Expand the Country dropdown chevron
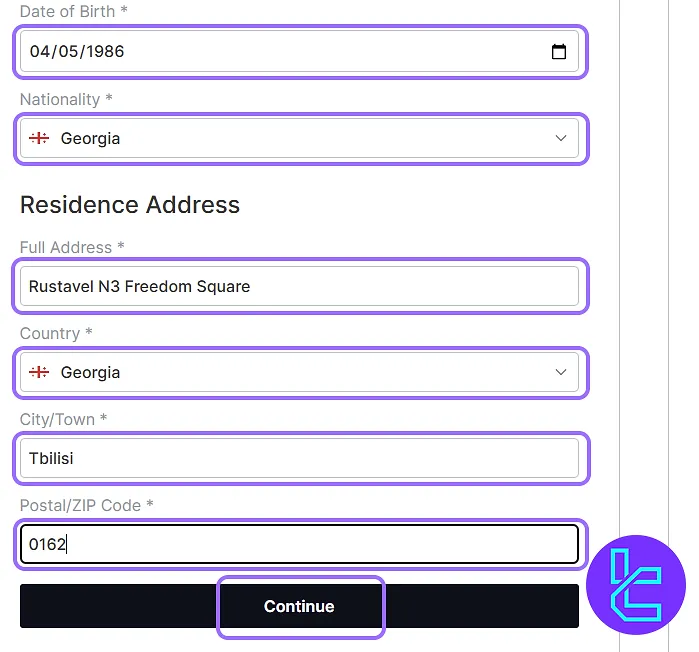 click(x=561, y=372)
